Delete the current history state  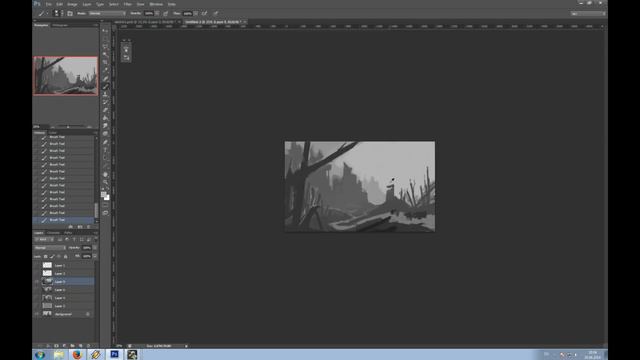tap(89, 227)
